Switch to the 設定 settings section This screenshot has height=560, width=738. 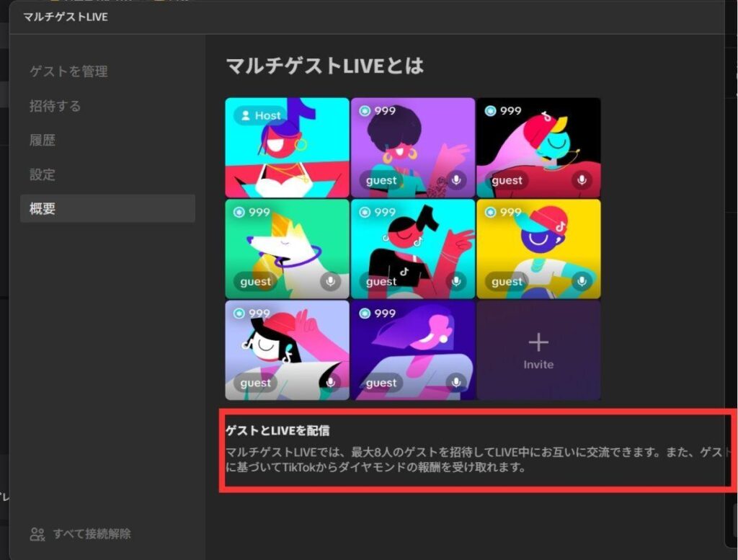pos(43,174)
